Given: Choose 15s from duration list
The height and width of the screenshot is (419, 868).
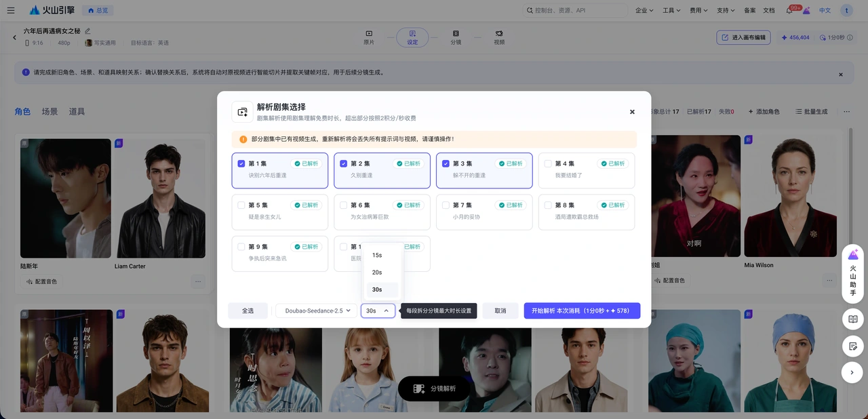Looking at the screenshot, I should (x=382, y=255).
